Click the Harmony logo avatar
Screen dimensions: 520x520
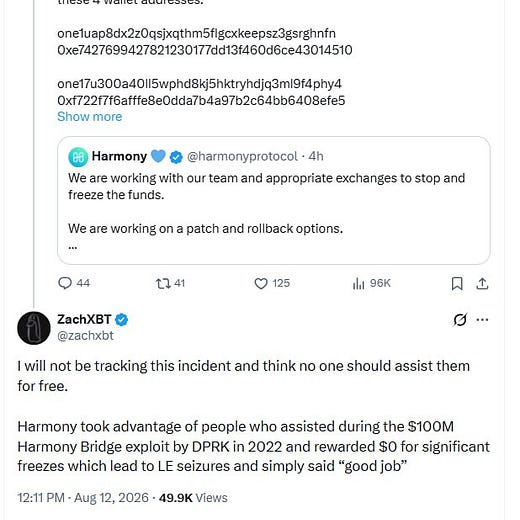click(78, 157)
